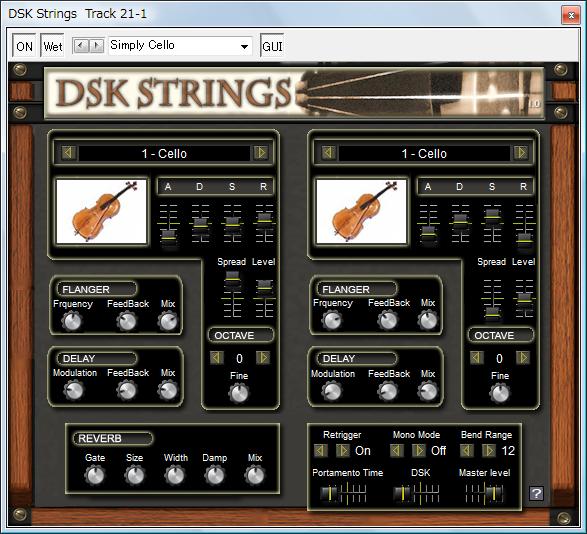Select previous instrument in right layer
Image resolution: width=587 pixels, height=534 pixels.
(328, 153)
